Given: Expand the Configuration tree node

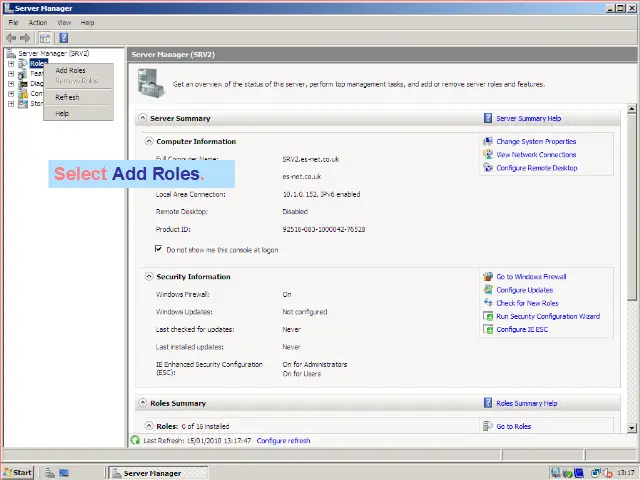Looking at the screenshot, I should click(x=11, y=94).
